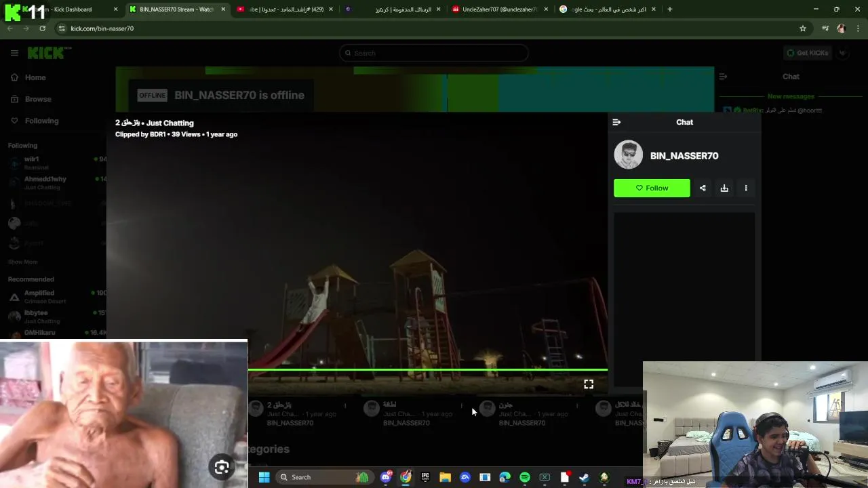Click image search lens icon on overlay
Viewport: 868px width, 488px height.
pos(222,467)
